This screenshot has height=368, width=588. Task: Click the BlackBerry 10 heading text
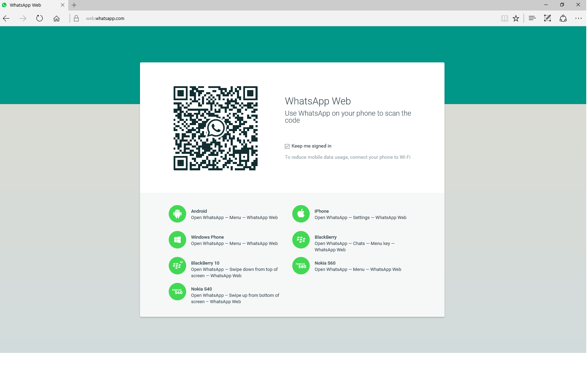205,263
